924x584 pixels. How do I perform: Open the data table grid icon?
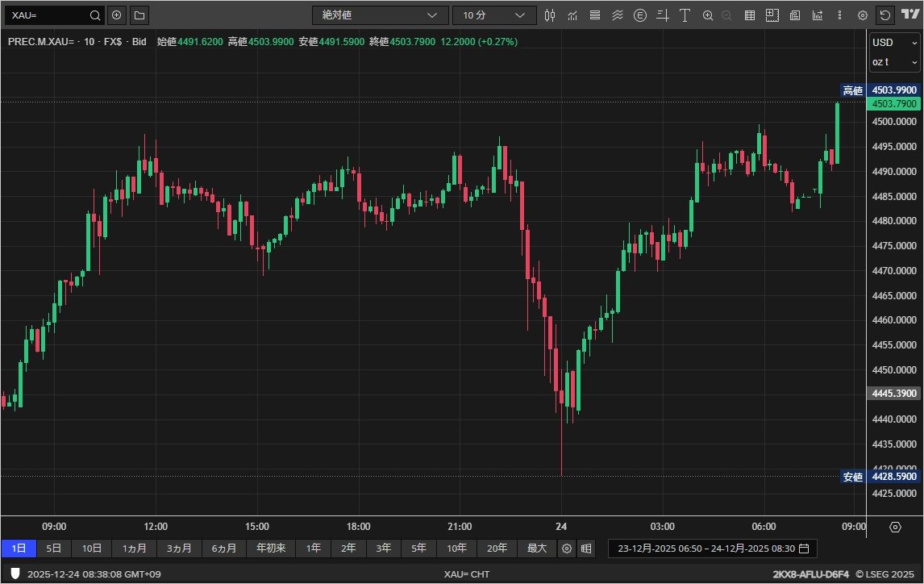click(750, 15)
